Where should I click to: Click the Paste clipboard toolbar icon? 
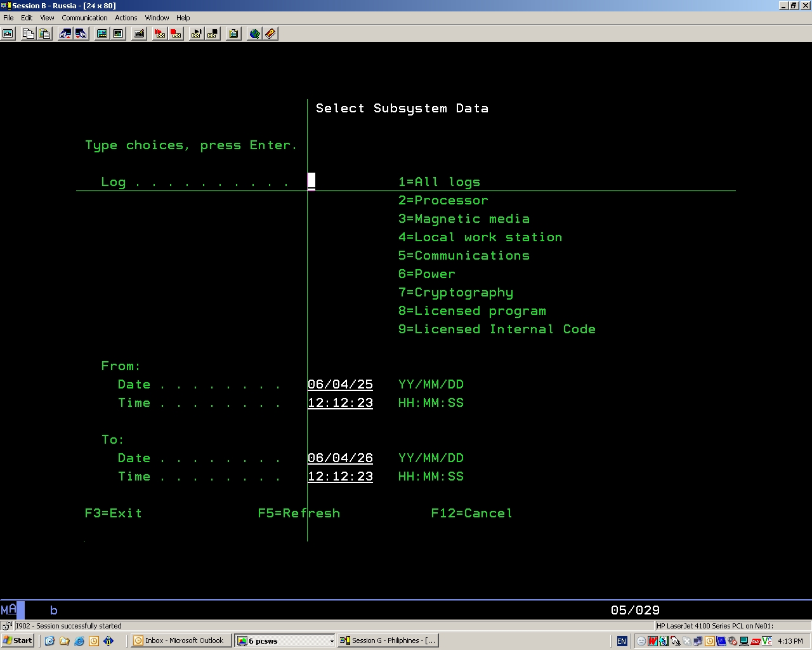click(44, 34)
